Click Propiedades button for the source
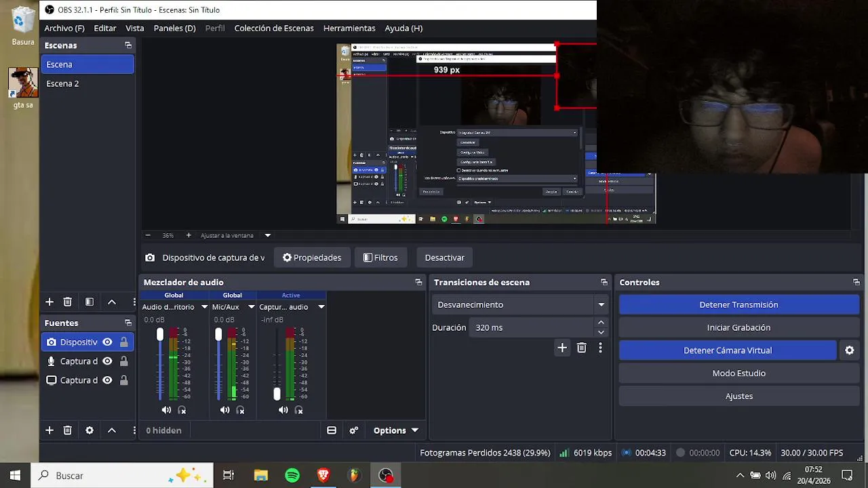The image size is (868, 488). pos(312,258)
